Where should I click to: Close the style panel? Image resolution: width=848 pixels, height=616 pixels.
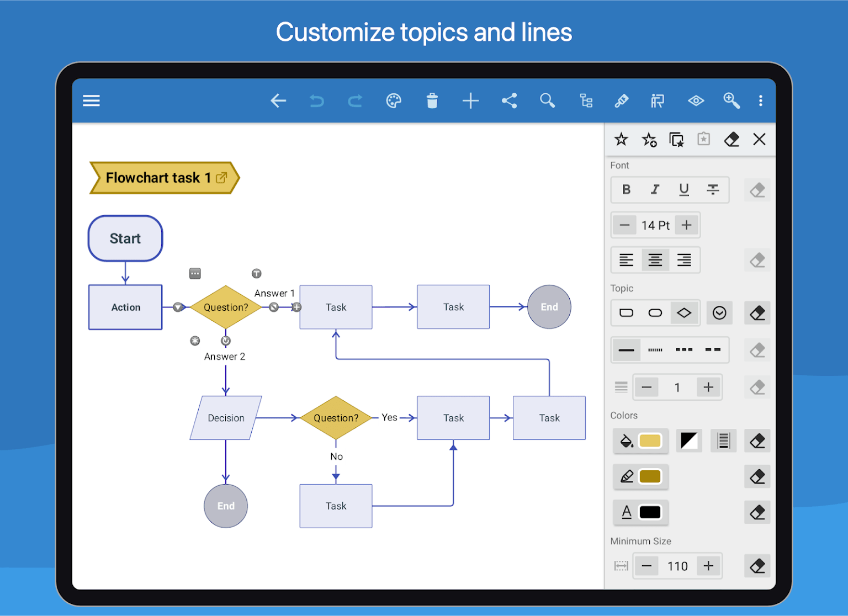coord(759,139)
